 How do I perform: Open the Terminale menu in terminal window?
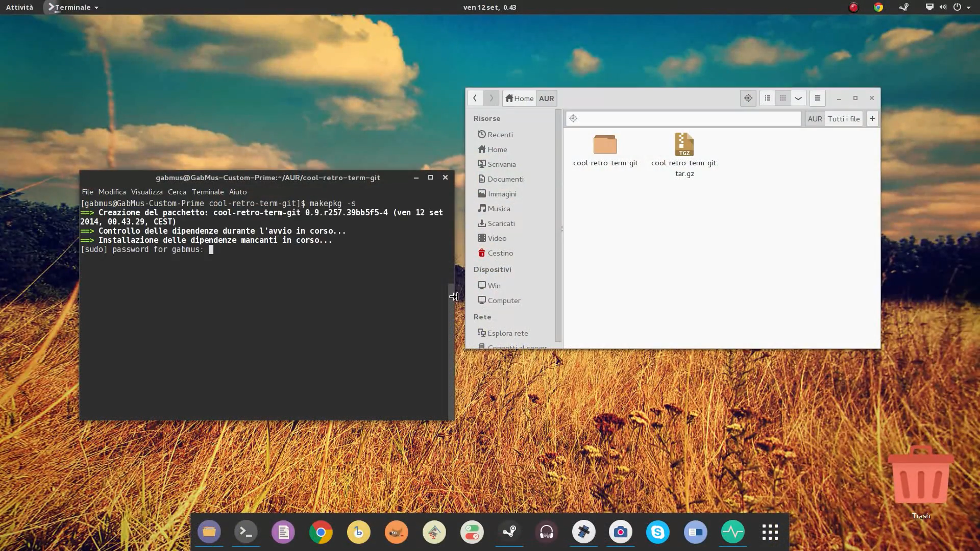(208, 192)
